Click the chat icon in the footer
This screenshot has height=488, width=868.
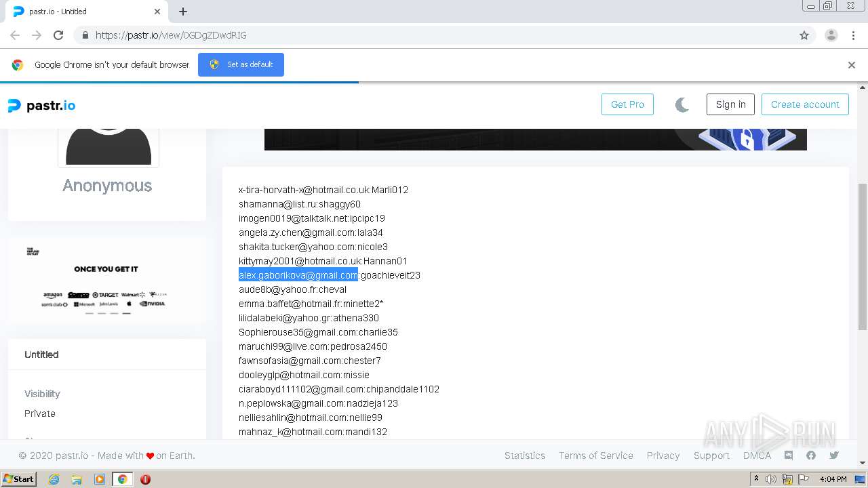pos(789,455)
